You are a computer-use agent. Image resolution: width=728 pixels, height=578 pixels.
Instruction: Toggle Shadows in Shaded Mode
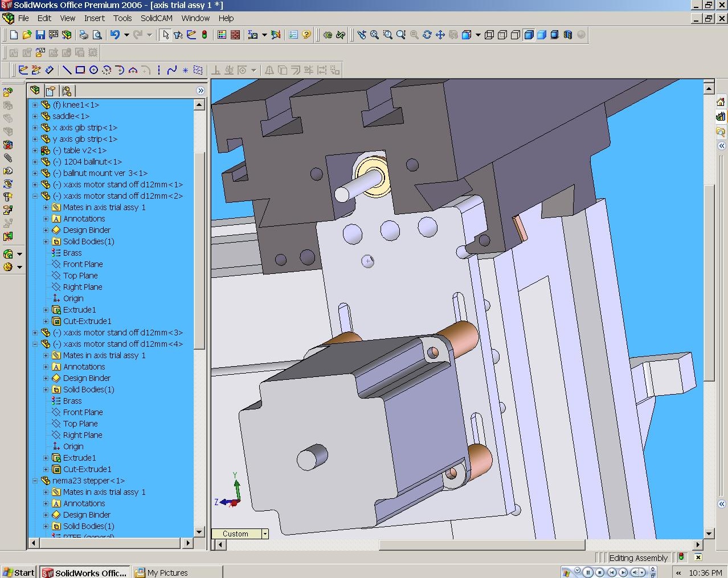[x=555, y=35]
